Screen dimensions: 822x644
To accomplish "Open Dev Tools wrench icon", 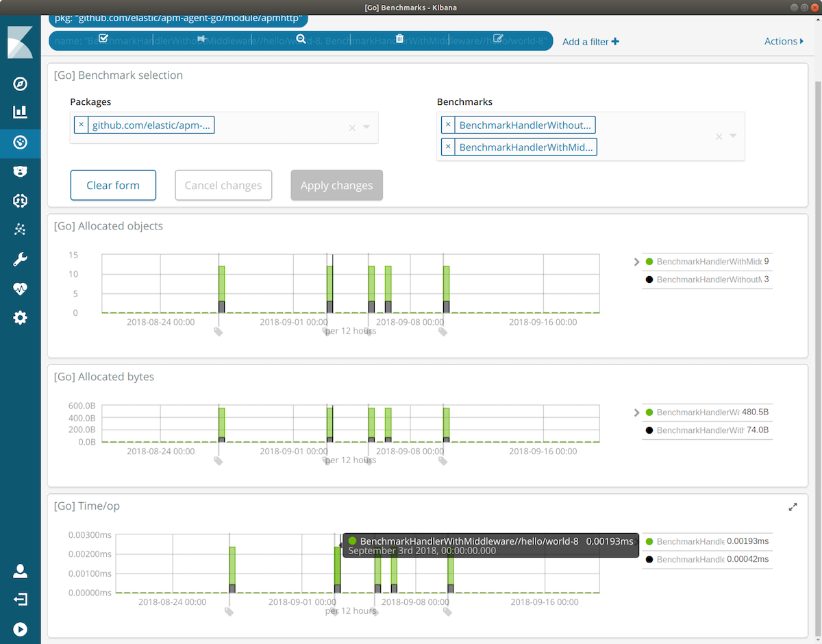I will tap(20, 259).
